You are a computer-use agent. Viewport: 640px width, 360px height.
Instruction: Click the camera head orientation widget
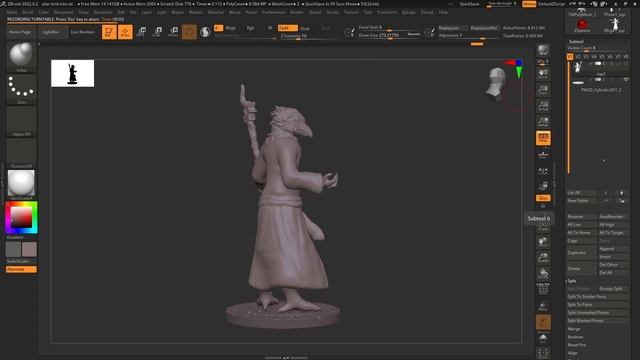(497, 84)
